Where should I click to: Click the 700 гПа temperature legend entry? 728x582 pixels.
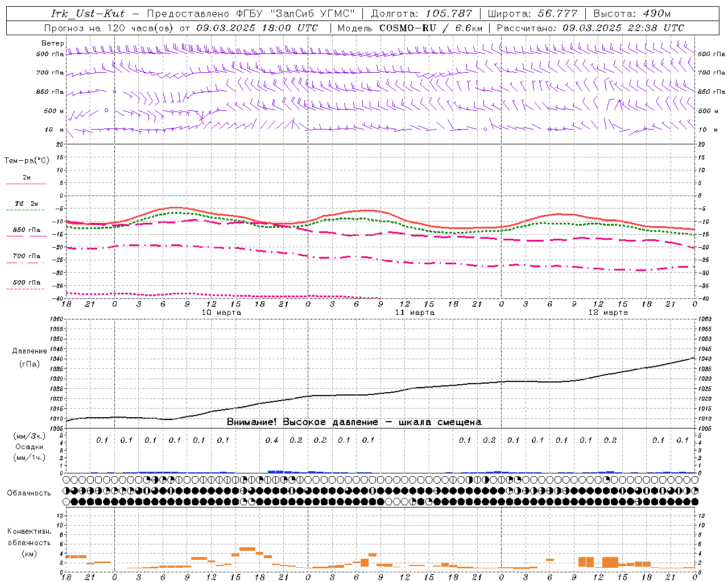click(x=26, y=256)
